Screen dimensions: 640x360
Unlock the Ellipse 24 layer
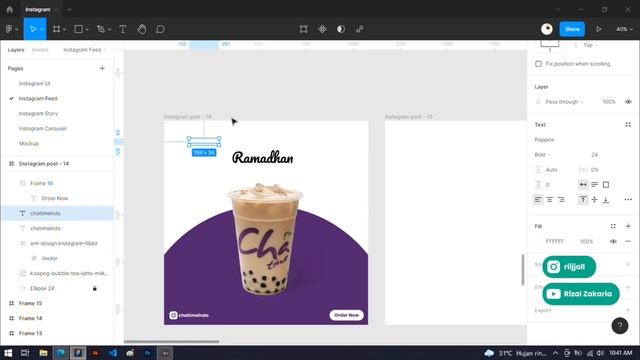95,288
